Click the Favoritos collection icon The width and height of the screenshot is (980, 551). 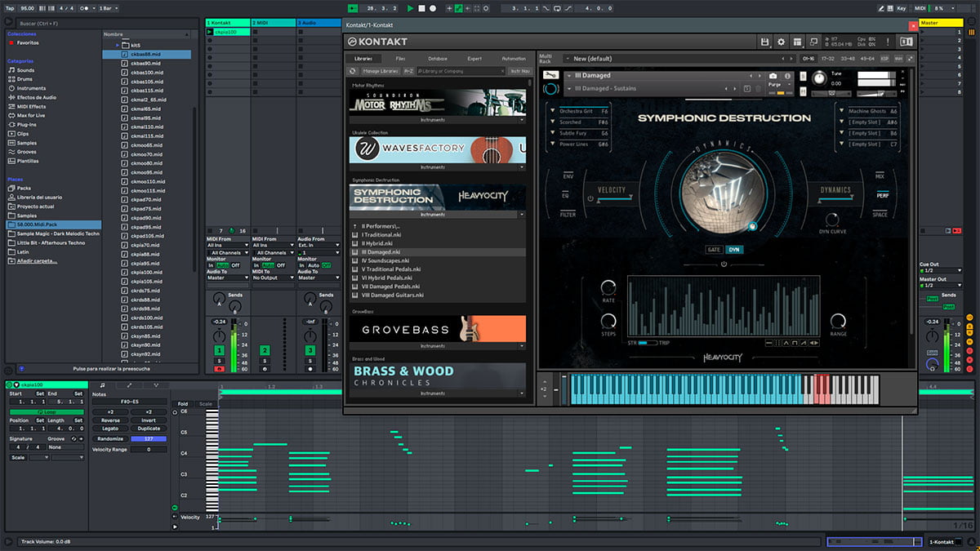(x=11, y=42)
